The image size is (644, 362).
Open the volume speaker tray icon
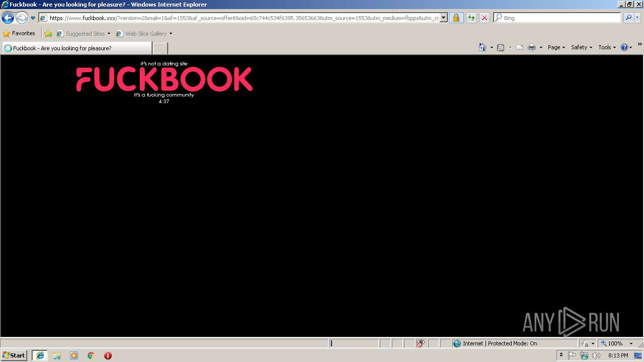[596, 355]
